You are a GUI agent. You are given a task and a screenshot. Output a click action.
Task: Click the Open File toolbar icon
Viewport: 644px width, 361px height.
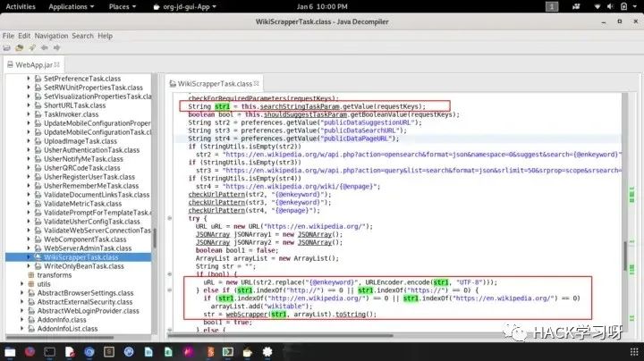[x=7, y=47]
